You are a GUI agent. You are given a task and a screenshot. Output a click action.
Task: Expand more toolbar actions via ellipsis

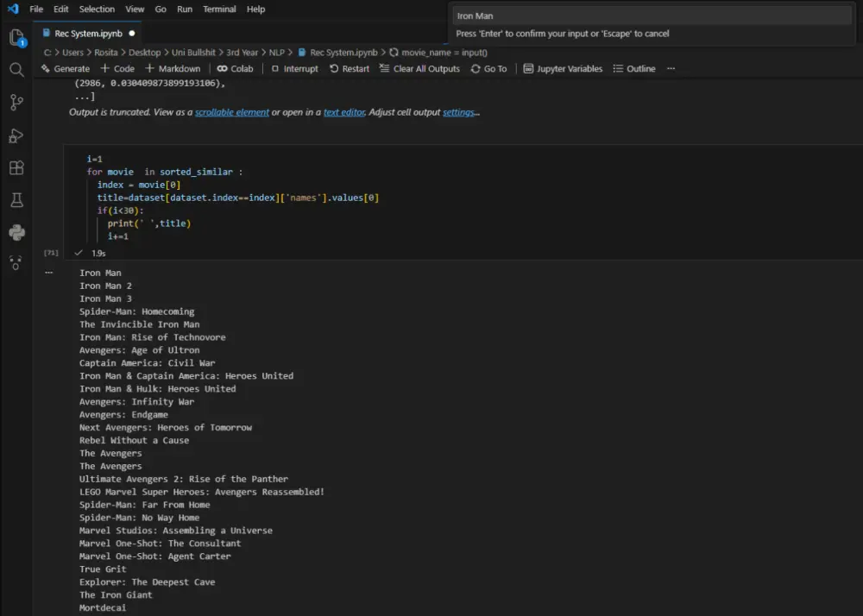tap(671, 68)
